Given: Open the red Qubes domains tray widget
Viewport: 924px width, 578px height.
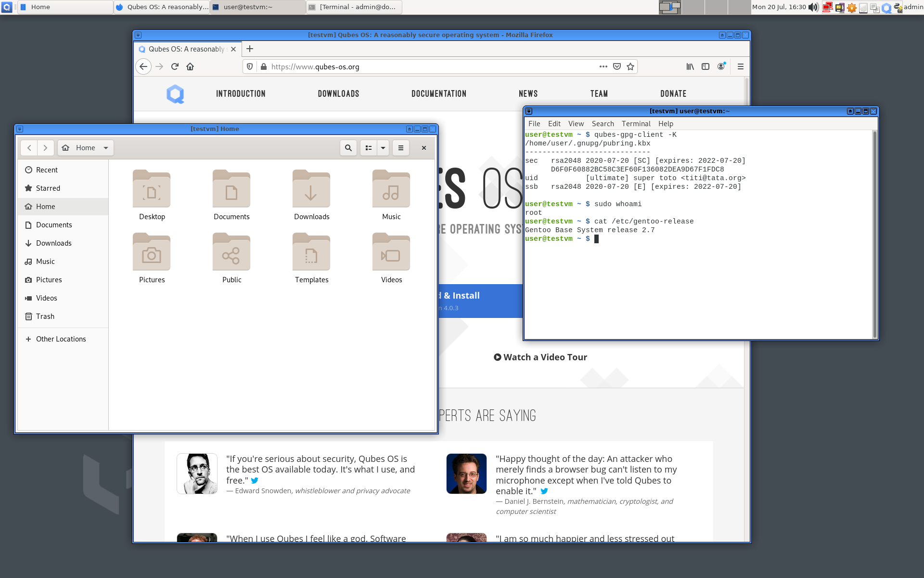Looking at the screenshot, I should pyautogui.click(x=828, y=7).
